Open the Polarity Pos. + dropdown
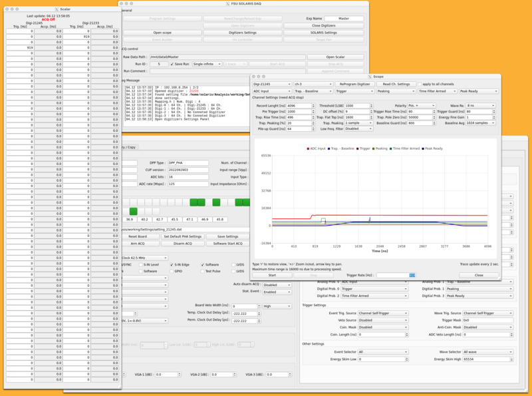The width and height of the screenshot is (532, 396). pos(421,106)
